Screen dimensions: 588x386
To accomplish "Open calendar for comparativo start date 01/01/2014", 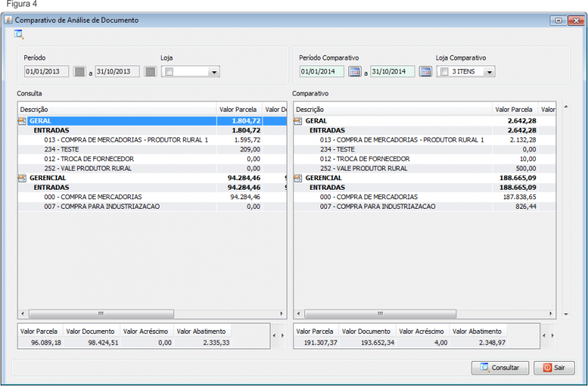I will [x=355, y=71].
